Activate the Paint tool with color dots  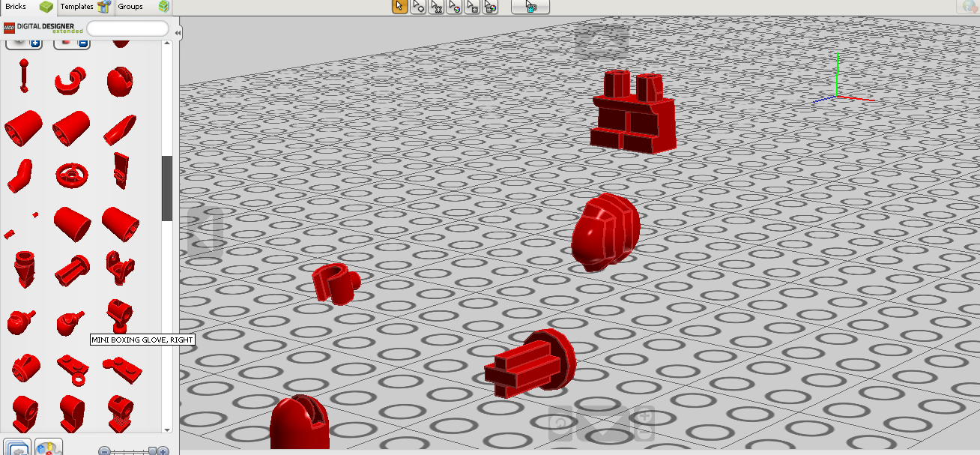(490, 7)
